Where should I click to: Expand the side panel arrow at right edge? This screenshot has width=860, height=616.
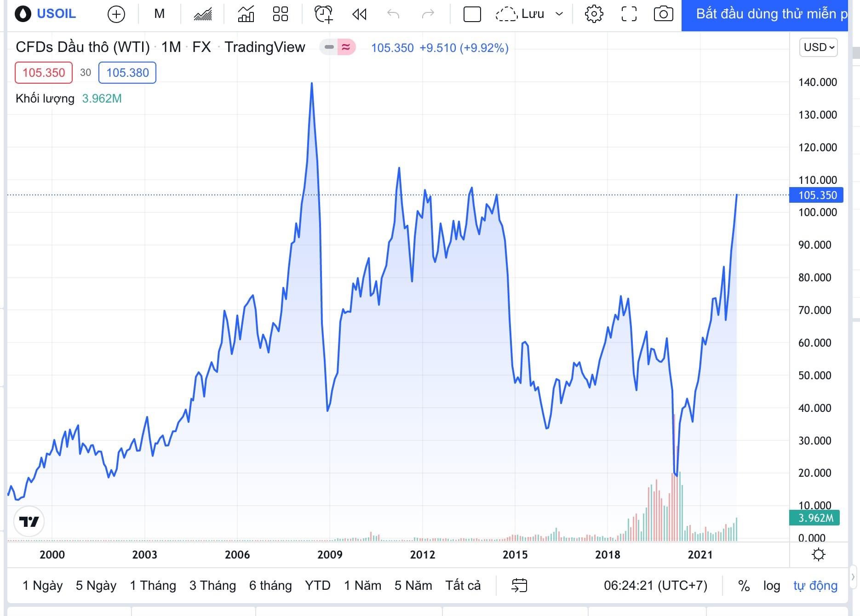(x=853, y=576)
